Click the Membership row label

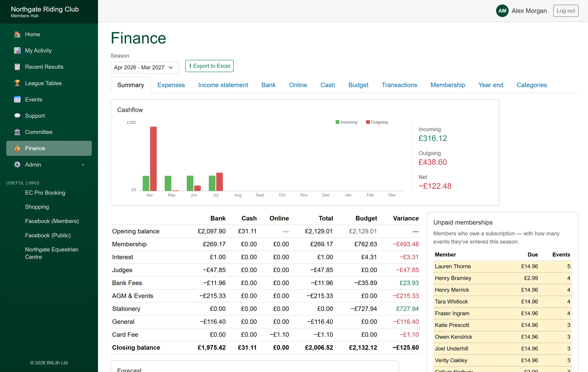129,244
